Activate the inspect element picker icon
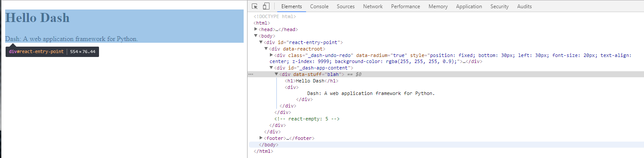The height and width of the screenshot is (158, 644). pos(255,6)
